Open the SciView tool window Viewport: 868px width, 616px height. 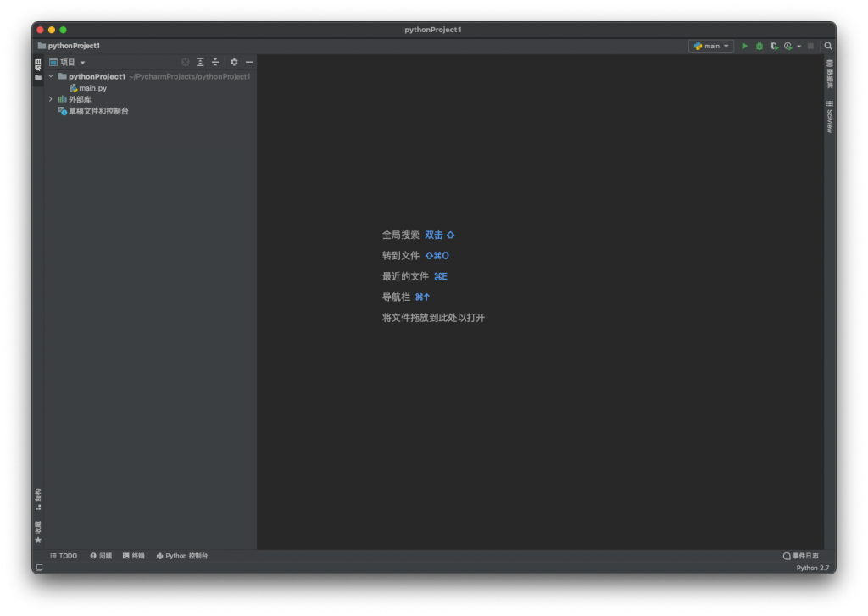tap(829, 117)
